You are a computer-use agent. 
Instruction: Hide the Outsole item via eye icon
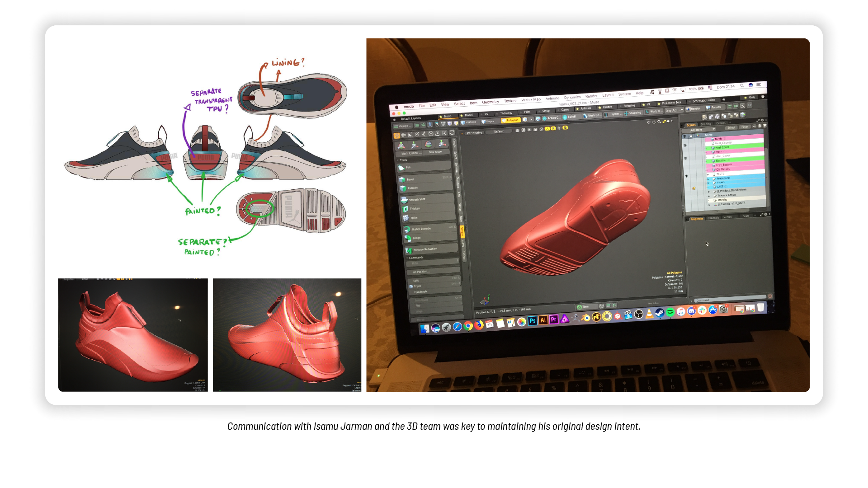[686, 159]
